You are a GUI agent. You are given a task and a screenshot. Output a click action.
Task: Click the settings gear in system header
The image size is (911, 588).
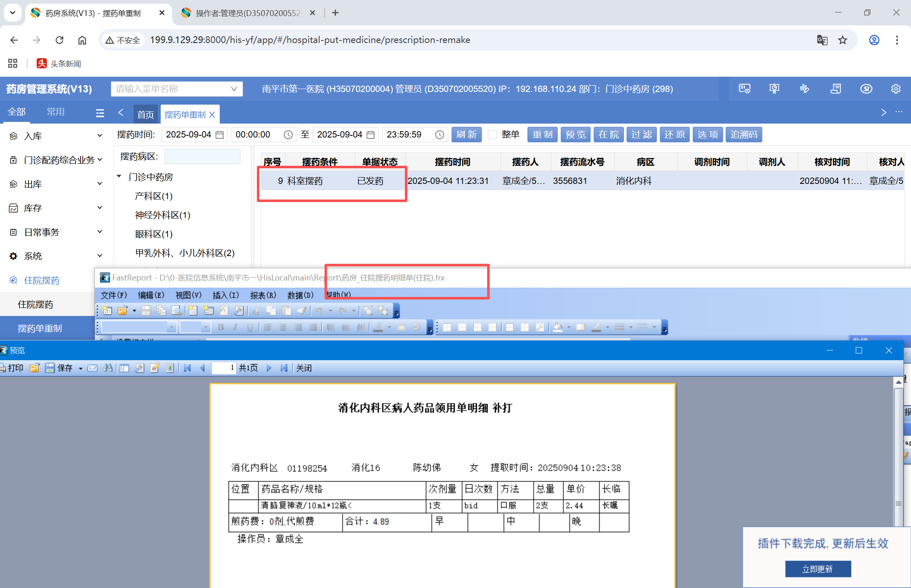tap(895, 89)
